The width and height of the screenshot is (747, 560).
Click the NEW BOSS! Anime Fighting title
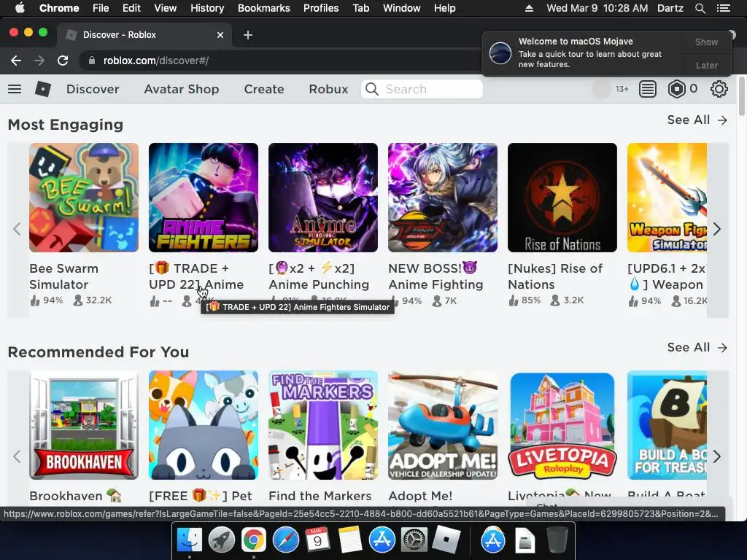(x=436, y=276)
